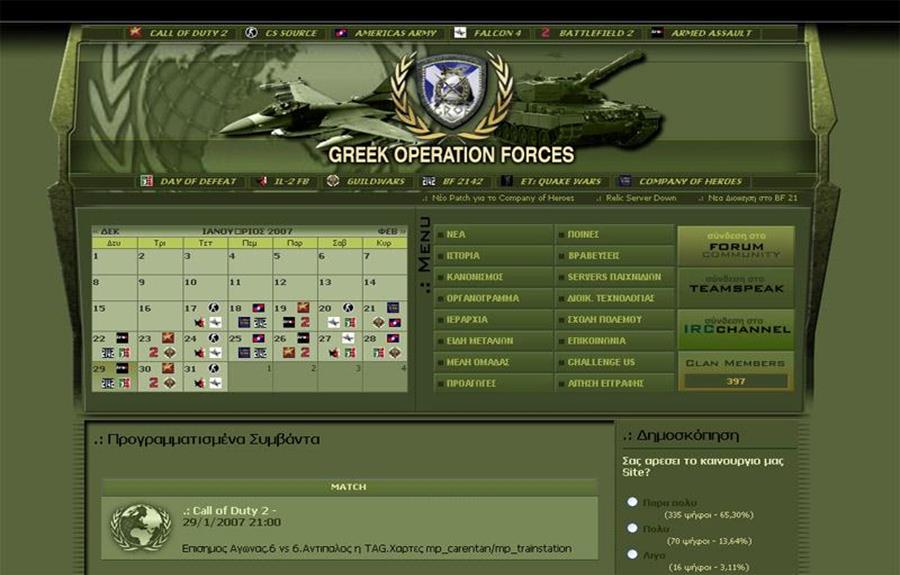Click the Falcon 4 jet icon in the top bar
This screenshot has height=575, width=900.
(460, 33)
